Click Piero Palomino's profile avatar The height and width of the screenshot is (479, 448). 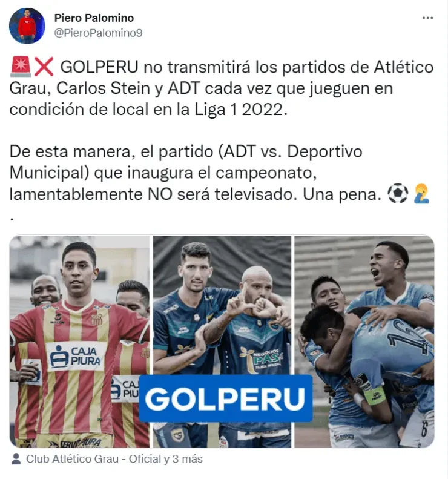coord(27,26)
